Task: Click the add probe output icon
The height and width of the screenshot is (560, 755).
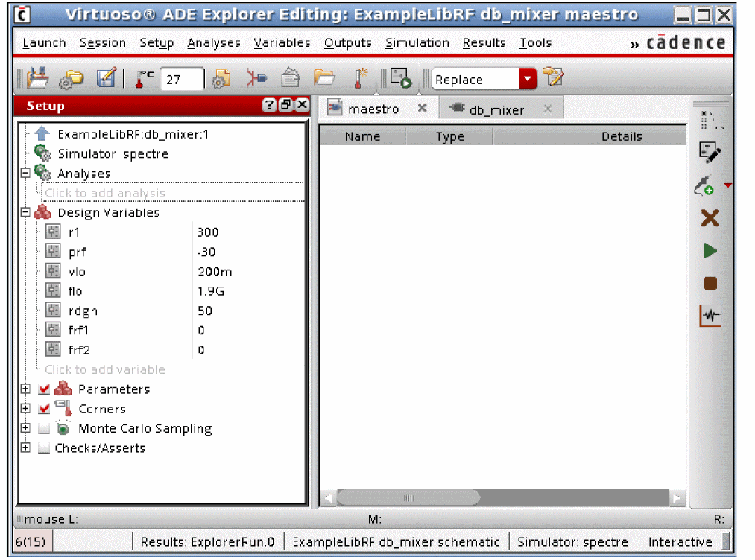Action: [704, 185]
